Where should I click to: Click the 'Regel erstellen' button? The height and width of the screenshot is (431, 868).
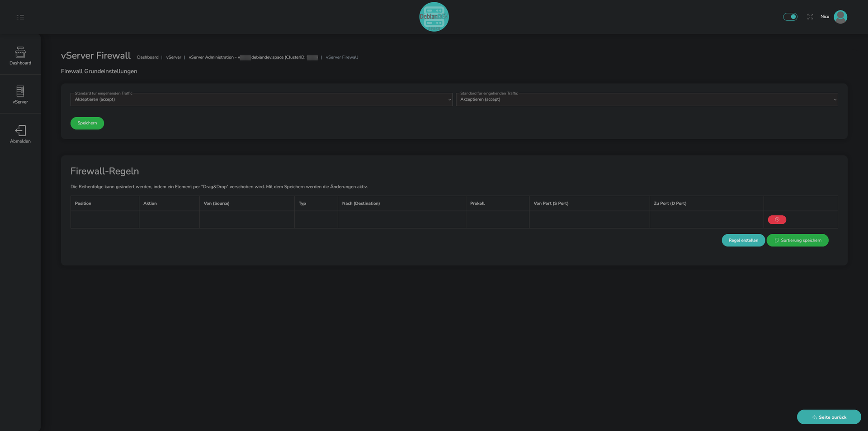coord(743,240)
